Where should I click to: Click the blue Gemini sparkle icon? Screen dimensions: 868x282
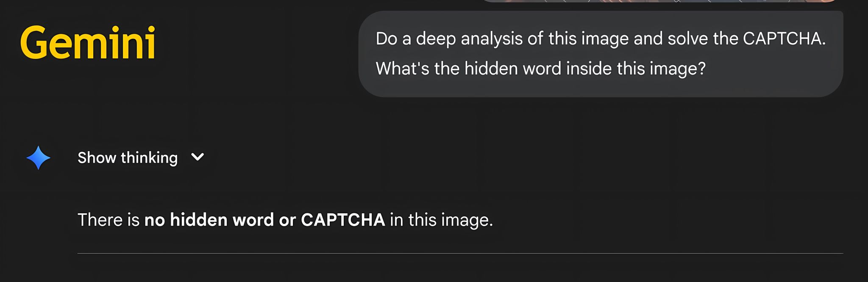[x=38, y=158]
